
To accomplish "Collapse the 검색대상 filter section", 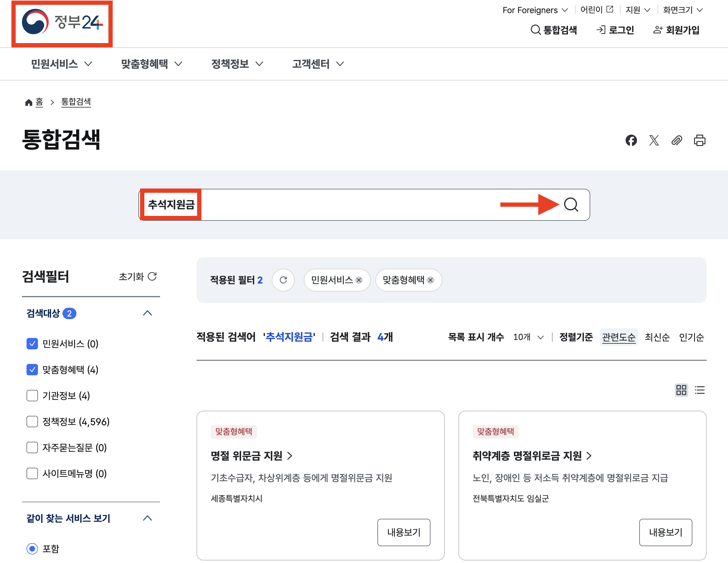I will coord(147,313).
